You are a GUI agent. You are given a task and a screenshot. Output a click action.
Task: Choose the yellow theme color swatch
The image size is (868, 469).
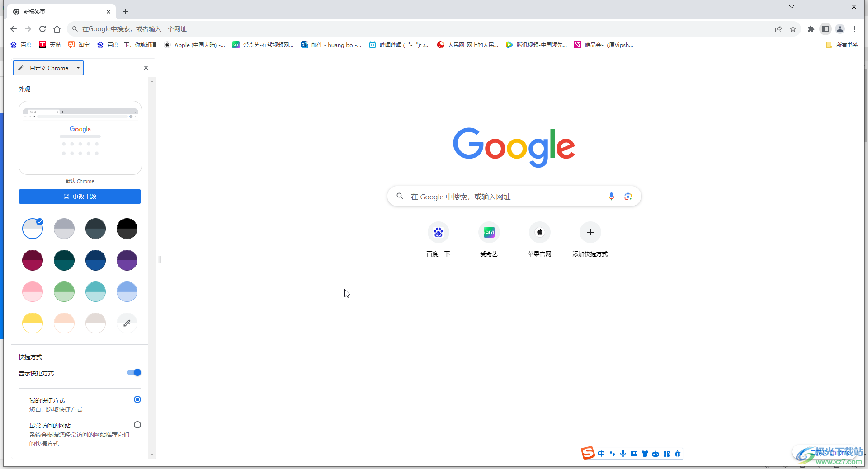(x=33, y=323)
